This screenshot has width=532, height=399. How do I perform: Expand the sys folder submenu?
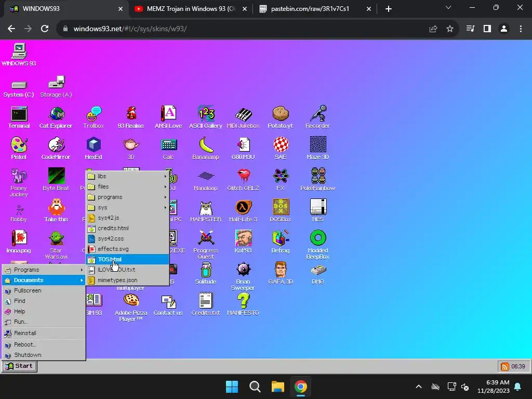(x=128, y=207)
